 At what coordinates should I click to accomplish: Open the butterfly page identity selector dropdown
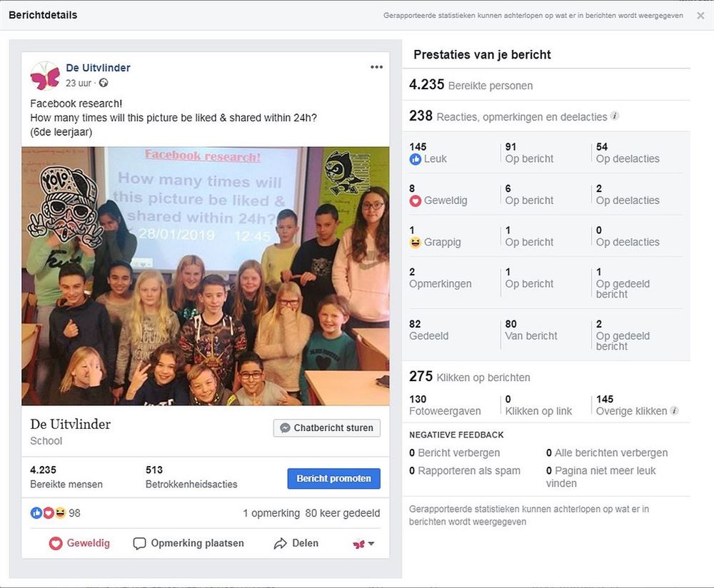(x=363, y=543)
